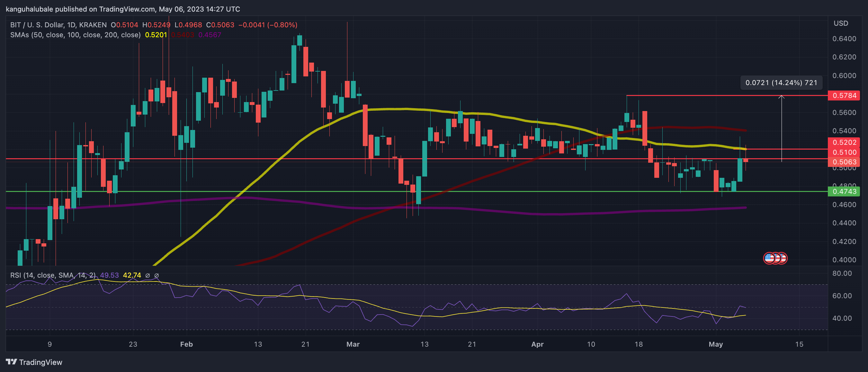
Task: Click the 0.5202 price label on axis
Action: pyautogui.click(x=844, y=143)
